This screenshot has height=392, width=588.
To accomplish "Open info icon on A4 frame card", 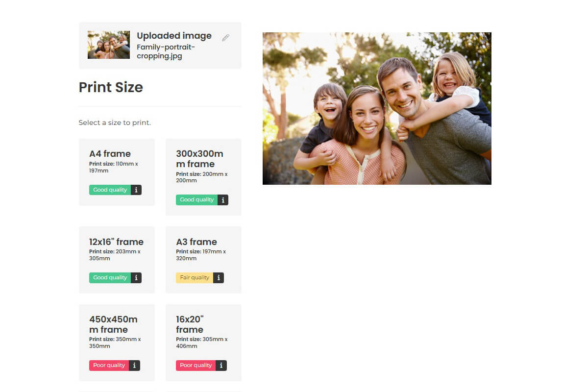I will pyautogui.click(x=136, y=190).
